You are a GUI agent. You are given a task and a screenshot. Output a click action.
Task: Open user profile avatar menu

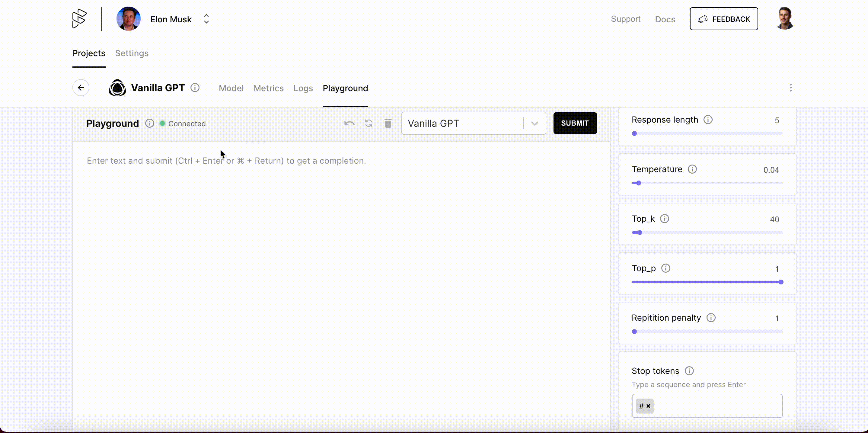(785, 18)
